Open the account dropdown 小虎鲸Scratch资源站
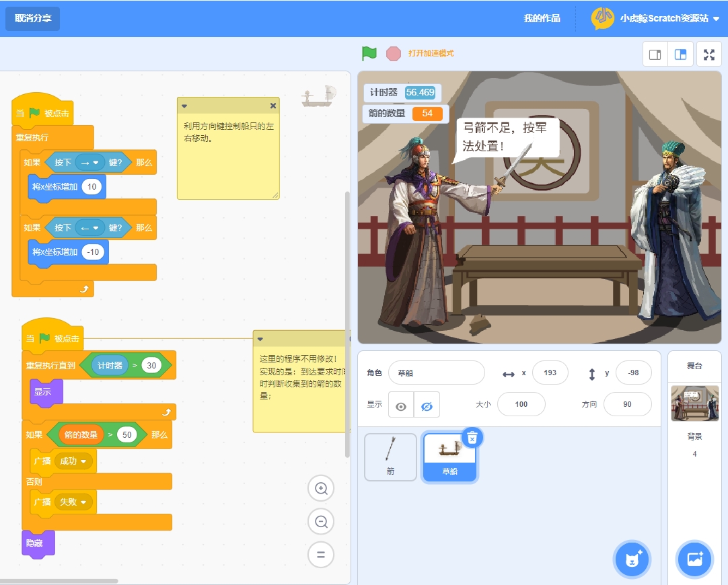The image size is (728, 585). 669,18
